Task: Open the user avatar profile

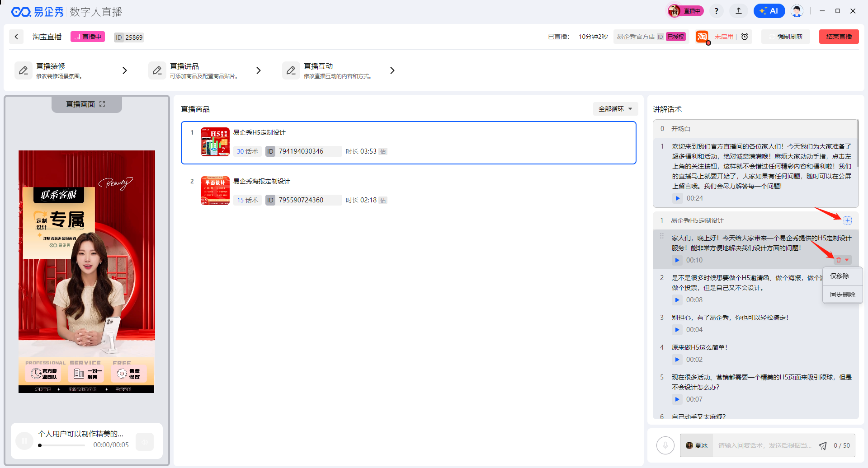Action: coord(797,11)
